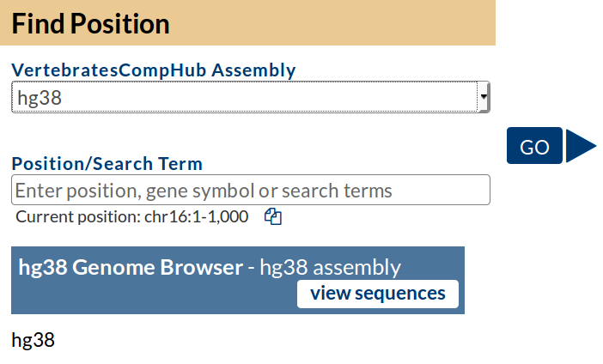Click the hg38 Genome Browser title
Image resolution: width=603 pixels, height=364 pixels.
pos(130,267)
